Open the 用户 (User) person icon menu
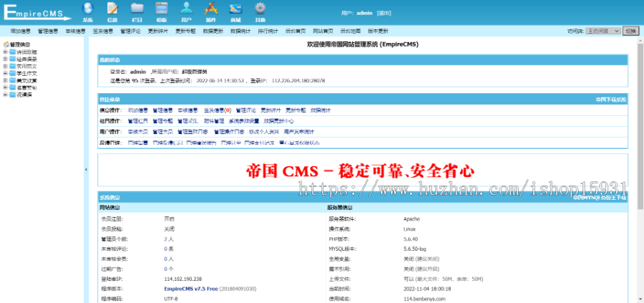 (186, 11)
